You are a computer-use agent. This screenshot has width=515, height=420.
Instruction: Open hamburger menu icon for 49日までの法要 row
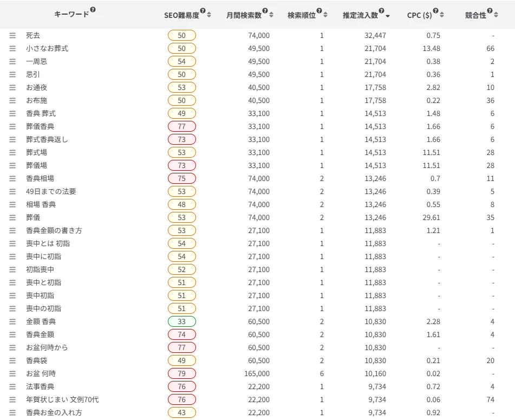click(x=12, y=192)
